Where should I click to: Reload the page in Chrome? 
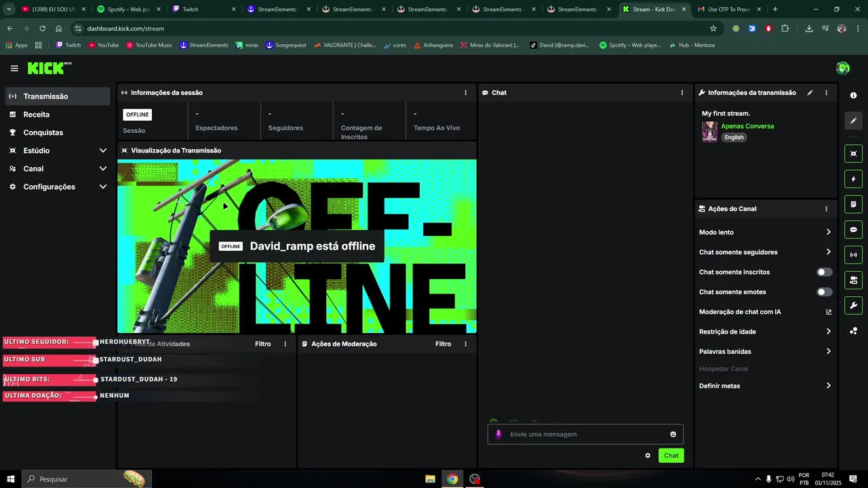coord(43,28)
